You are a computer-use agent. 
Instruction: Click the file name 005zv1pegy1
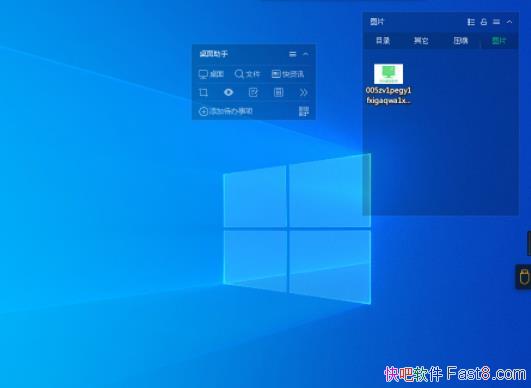click(388, 90)
